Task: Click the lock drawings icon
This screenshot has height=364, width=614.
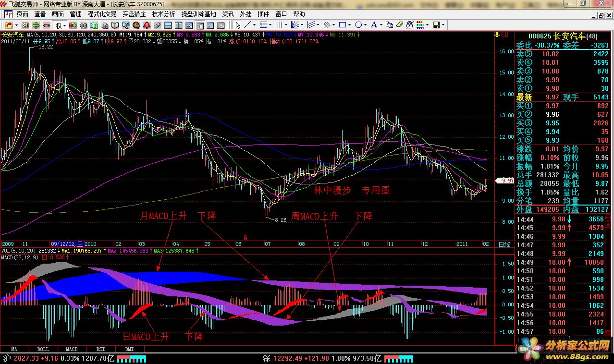Action: coord(410,25)
